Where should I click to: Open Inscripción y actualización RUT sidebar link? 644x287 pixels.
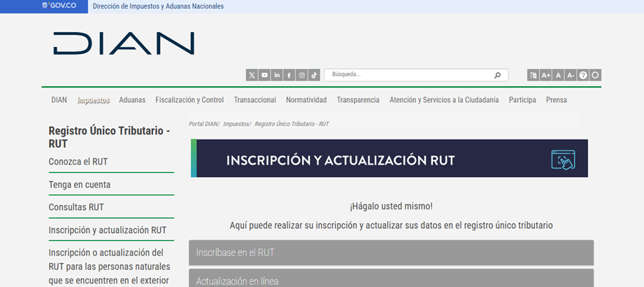(108, 230)
